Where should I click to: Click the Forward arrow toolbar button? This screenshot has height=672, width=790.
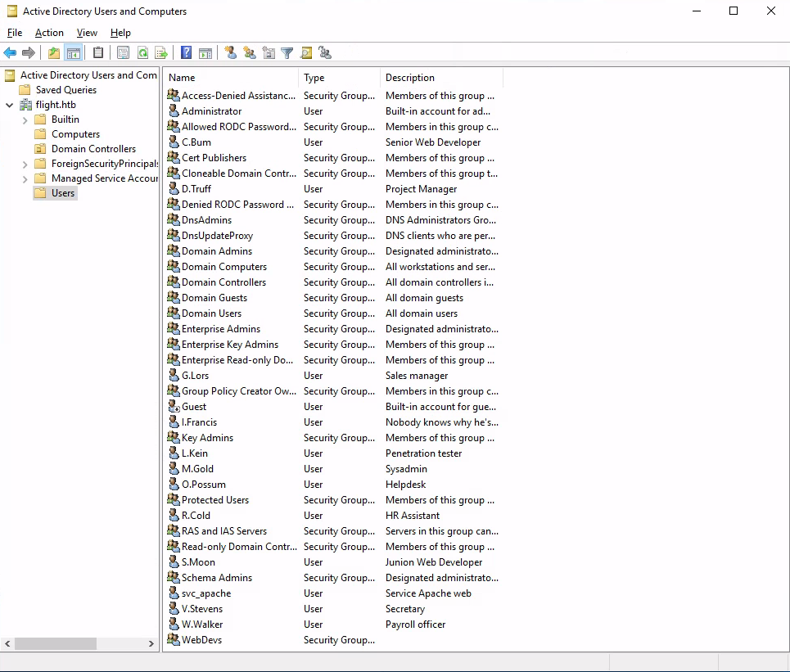[29, 53]
